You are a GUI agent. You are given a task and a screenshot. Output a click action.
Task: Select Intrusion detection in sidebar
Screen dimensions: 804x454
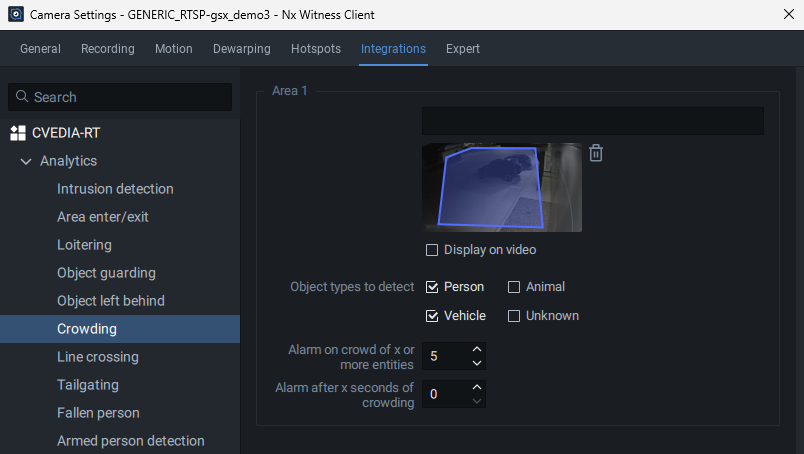tap(115, 189)
